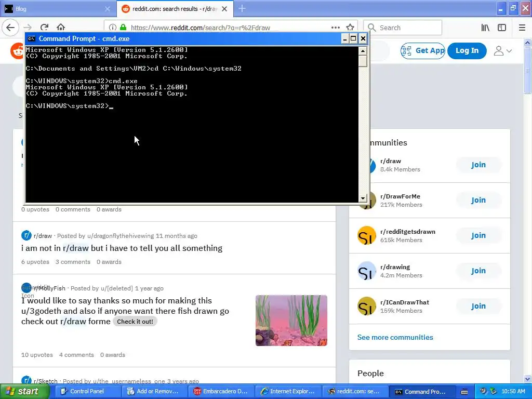532x399 pixels.
Task: Click browser page scrollbar down arrow
Action: coord(528,379)
